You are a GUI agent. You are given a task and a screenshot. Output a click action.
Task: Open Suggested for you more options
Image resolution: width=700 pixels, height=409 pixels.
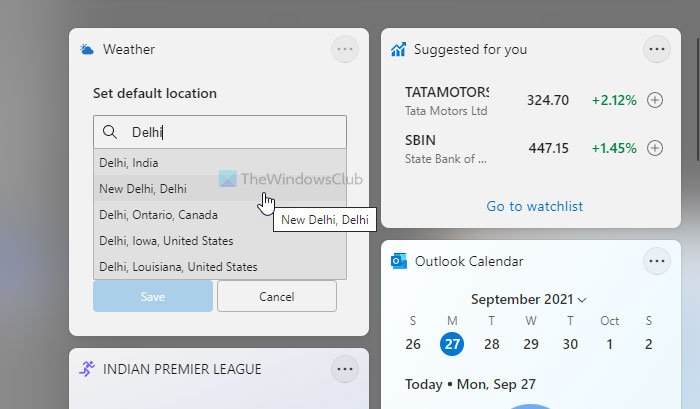tap(656, 49)
